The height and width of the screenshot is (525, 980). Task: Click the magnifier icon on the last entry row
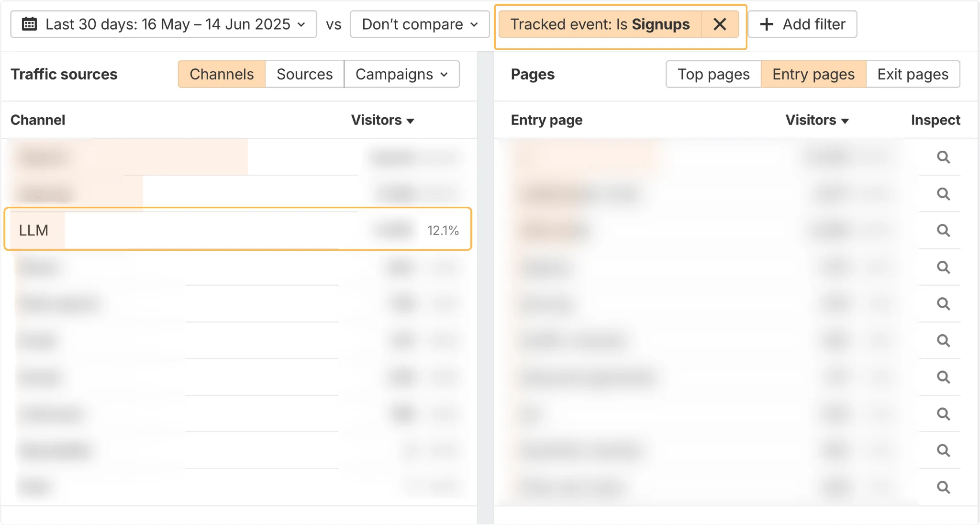(x=943, y=487)
